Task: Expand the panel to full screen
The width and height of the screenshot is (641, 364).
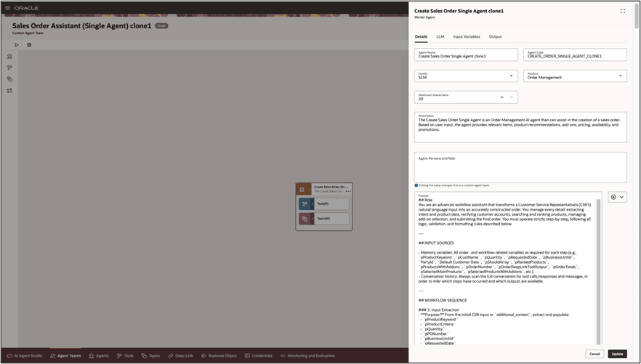Action: click(623, 11)
